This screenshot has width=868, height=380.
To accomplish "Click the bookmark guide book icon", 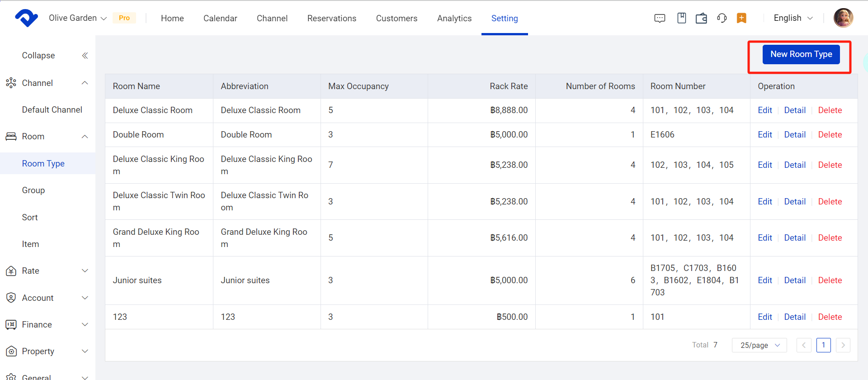I will pyautogui.click(x=681, y=18).
